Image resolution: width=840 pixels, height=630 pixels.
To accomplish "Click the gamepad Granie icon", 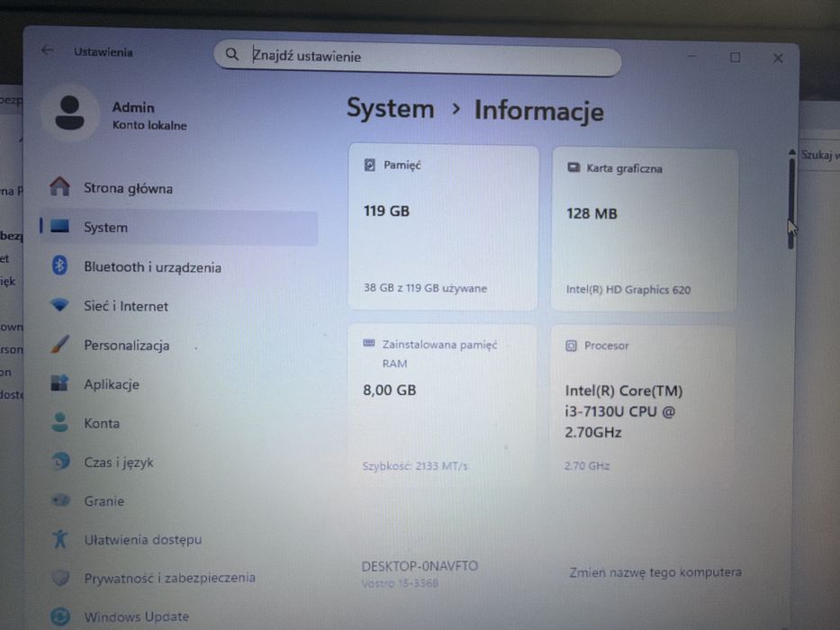I will pos(60,500).
